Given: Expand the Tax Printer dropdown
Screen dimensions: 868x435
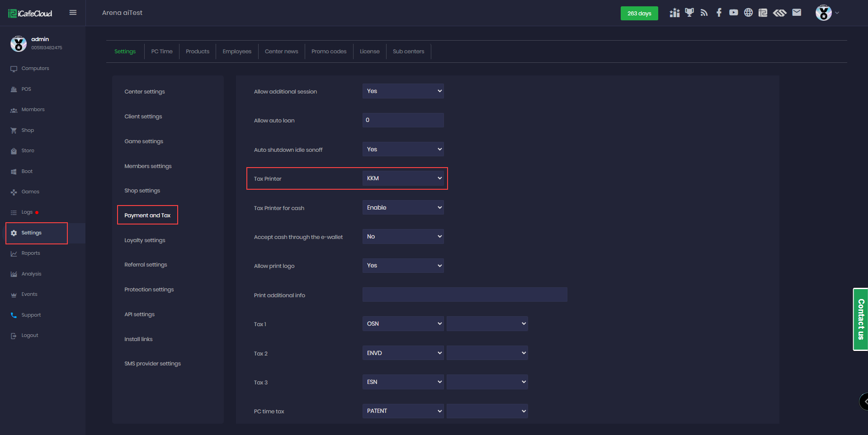Looking at the screenshot, I should [403, 178].
